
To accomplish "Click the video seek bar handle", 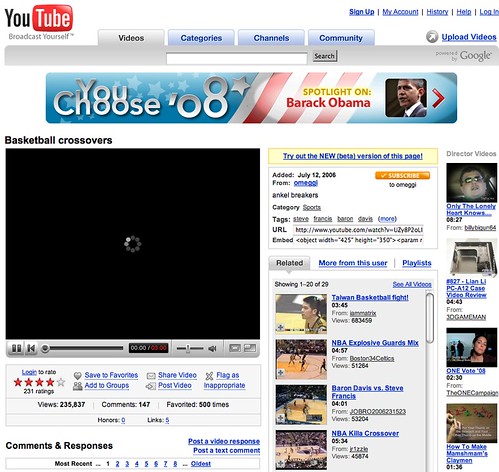I will pos(45,349).
